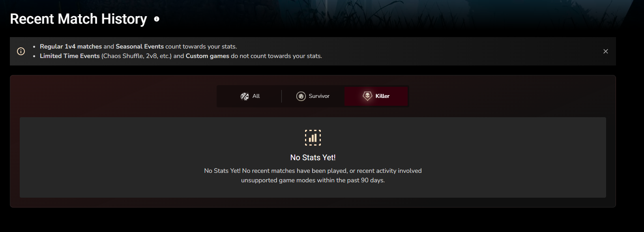Image resolution: width=644 pixels, height=232 pixels.
Task: Select the Killer tab label
Action: point(382,96)
